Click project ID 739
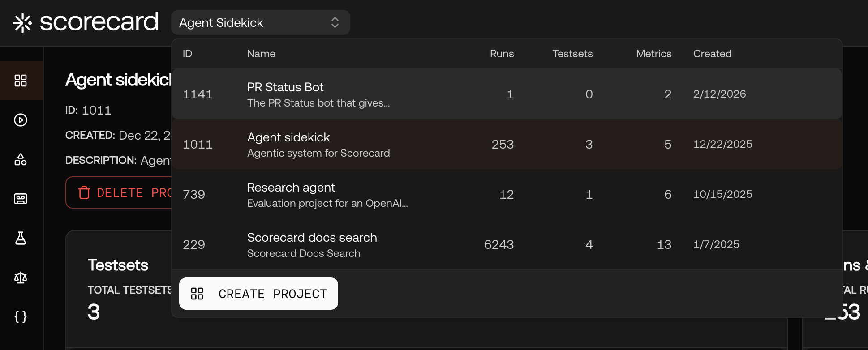868x350 pixels. (x=194, y=194)
